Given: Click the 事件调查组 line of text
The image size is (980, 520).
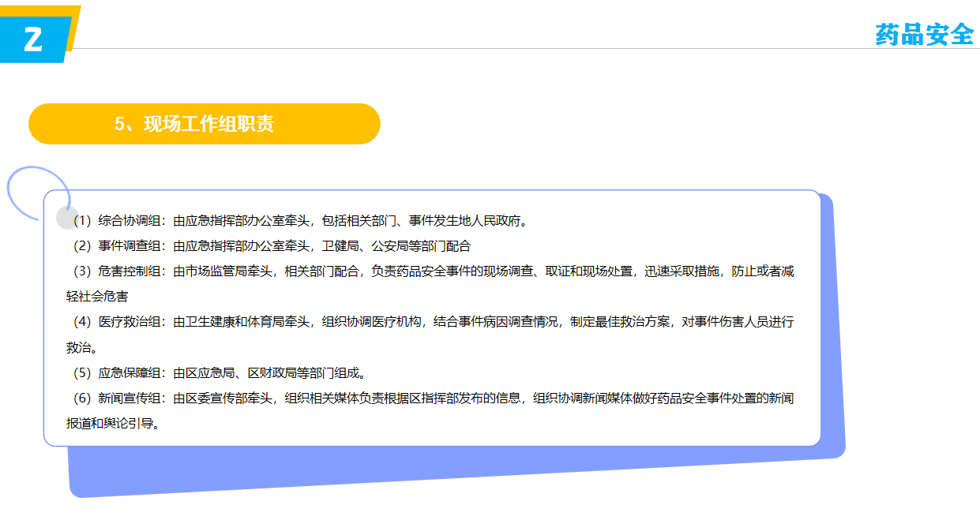Looking at the screenshot, I should point(268,246).
